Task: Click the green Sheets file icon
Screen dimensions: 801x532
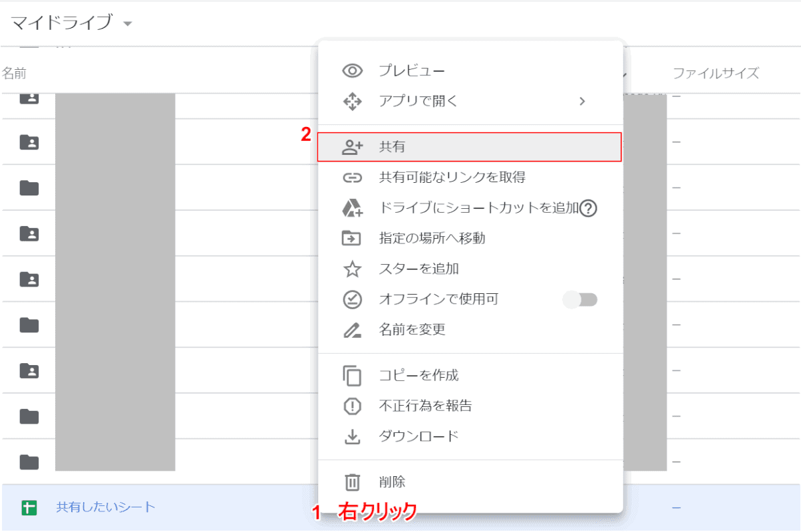Action: (28, 508)
